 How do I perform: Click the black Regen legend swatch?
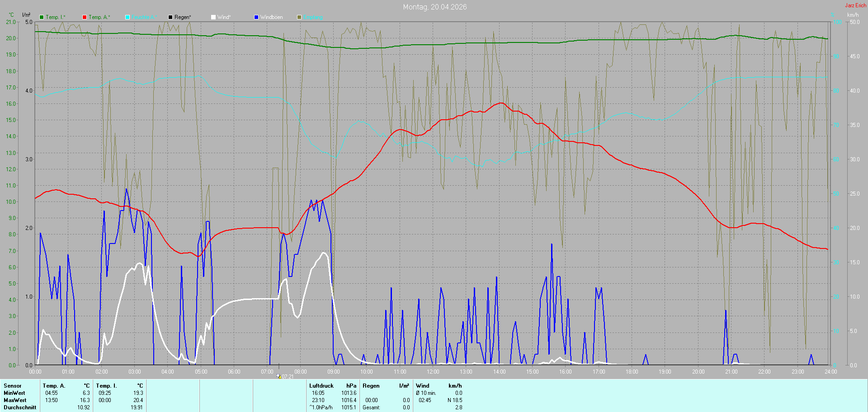tap(170, 17)
